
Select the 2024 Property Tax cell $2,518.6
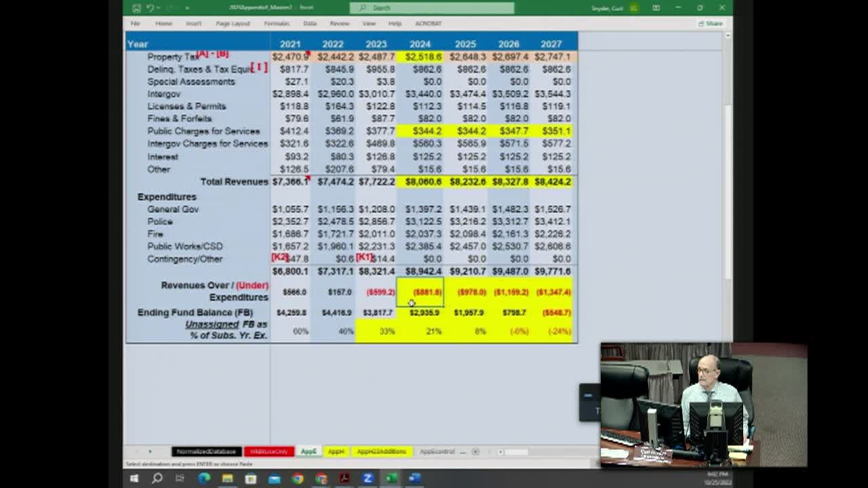point(420,57)
